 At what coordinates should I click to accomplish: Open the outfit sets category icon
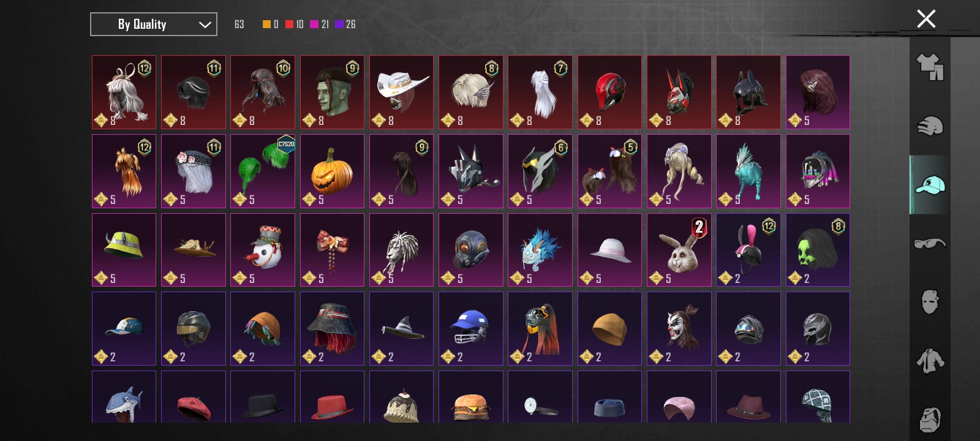click(930, 67)
